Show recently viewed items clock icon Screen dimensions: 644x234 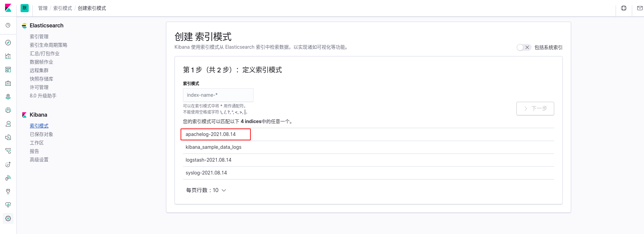click(8, 25)
